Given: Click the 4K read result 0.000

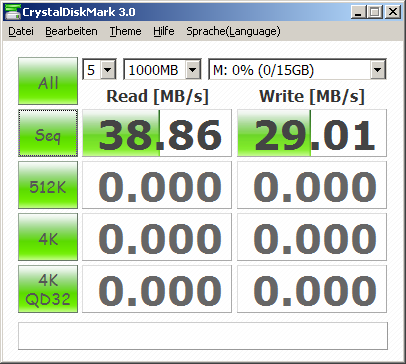Looking at the screenshot, I should point(157,237).
